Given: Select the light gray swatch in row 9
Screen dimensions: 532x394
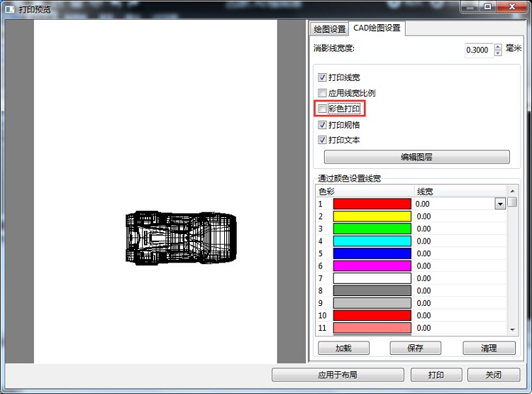Looking at the screenshot, I should (372, 303).
